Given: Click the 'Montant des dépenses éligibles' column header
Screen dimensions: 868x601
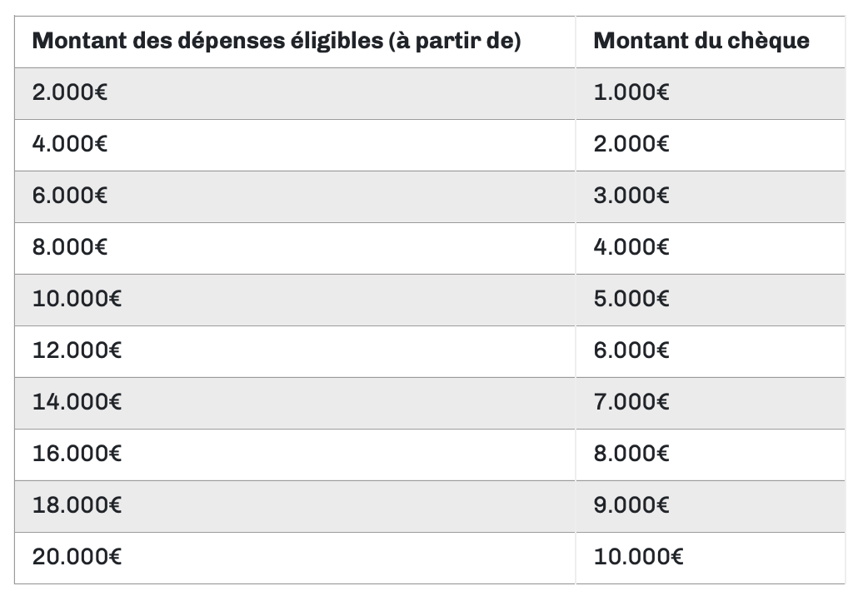Looking at the screenshot, I should 276,41.
